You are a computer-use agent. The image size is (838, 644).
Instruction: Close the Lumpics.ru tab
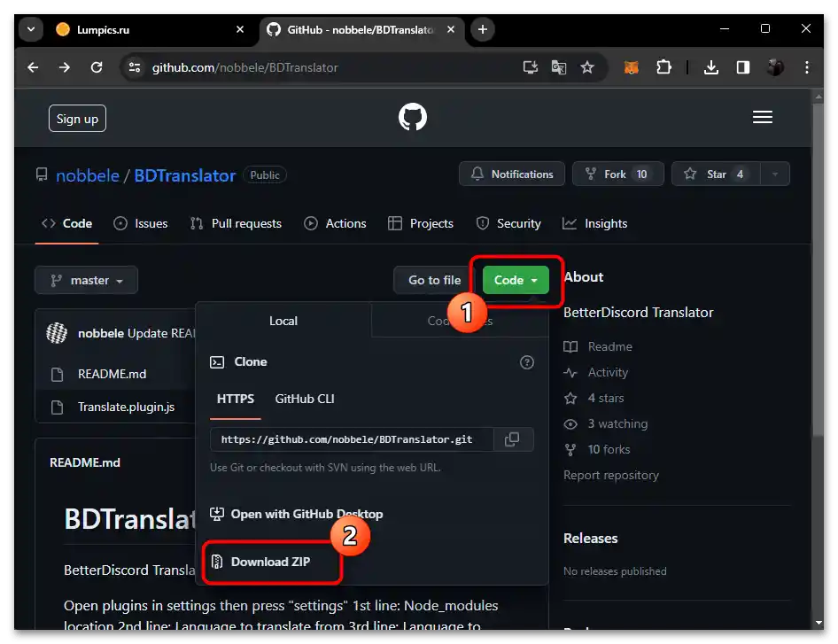pyautogui.click(x=240, y=29)
